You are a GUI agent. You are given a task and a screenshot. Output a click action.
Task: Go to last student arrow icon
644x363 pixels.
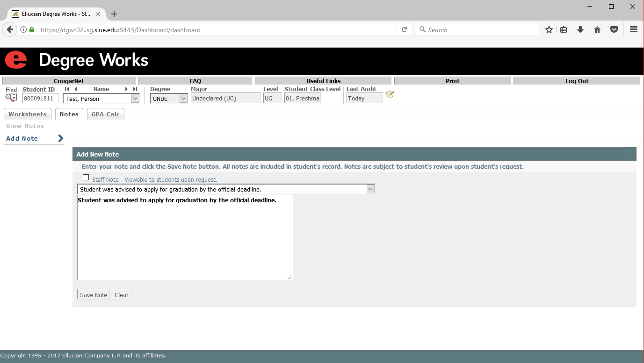tap(135, 89)
